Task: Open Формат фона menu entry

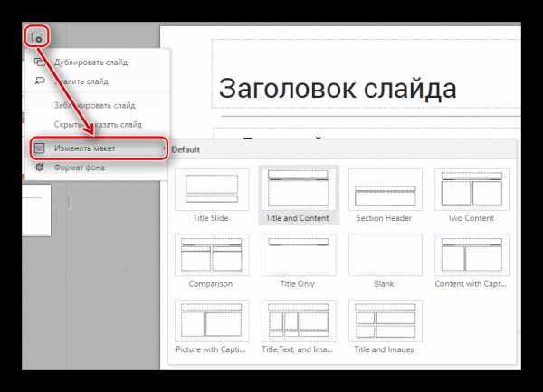Action: (x=98, y=167)
